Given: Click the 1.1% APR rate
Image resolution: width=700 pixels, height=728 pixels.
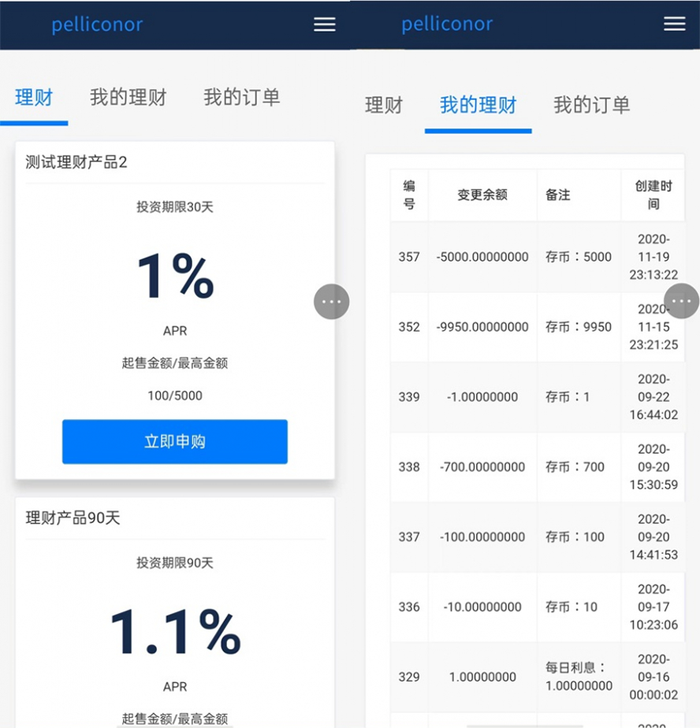Looking at the screenshot, I should (176, 631).
